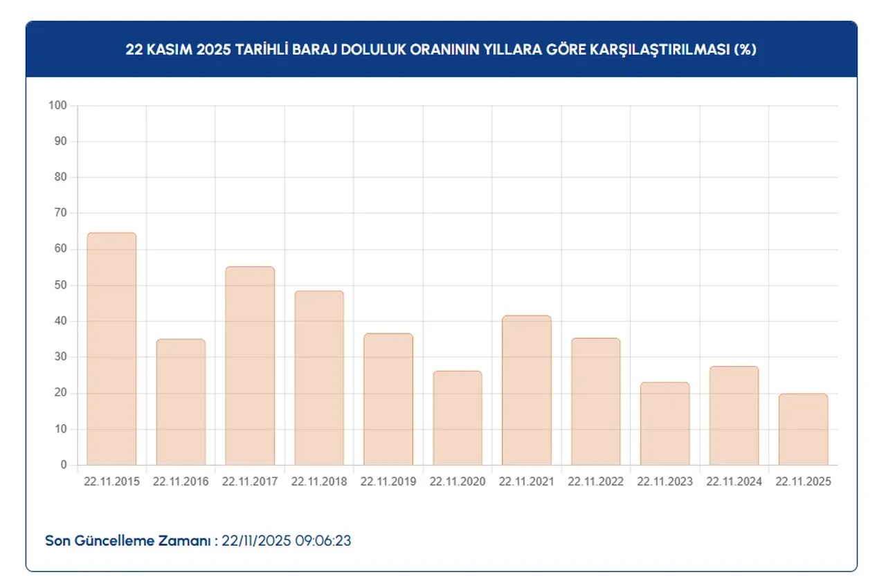Click the 22.11.2015 axis label
The image size is (886, 588).
coord(111,481)
